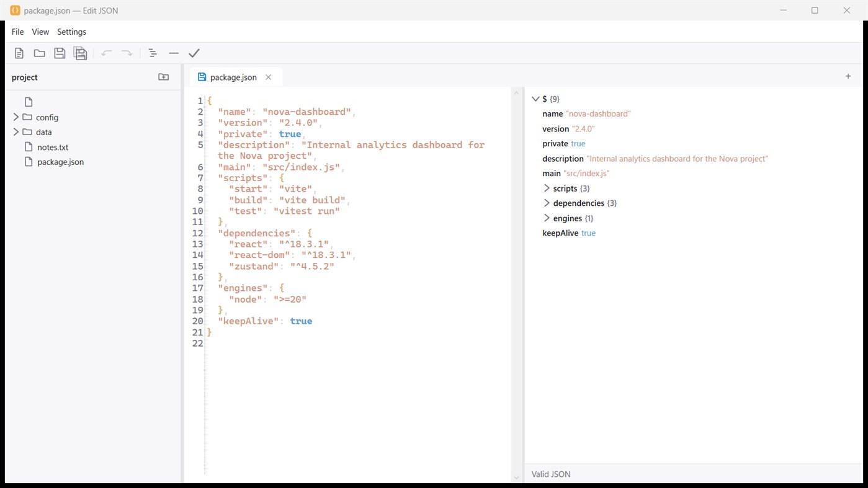Viewport: 868px width, 488px height.
Task: Click the Valid JSON status text
Action: click(551, 474)
